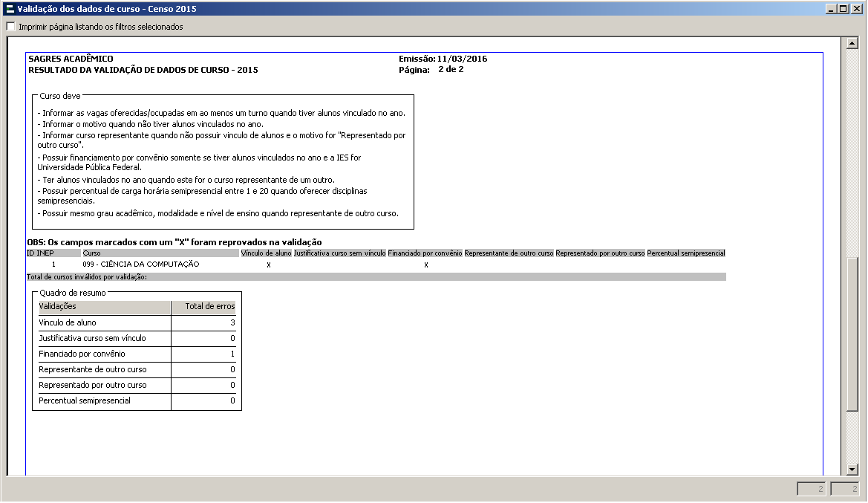The image size is (868, 503).
Task: Enable Imprimir página listando os filtros checkbox
Action: 10,27
